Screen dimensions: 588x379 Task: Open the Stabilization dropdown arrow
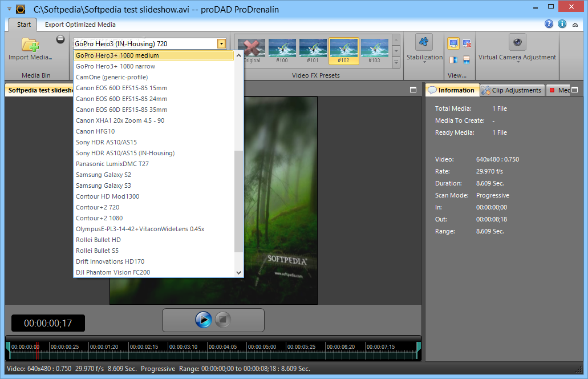[424, 62]
